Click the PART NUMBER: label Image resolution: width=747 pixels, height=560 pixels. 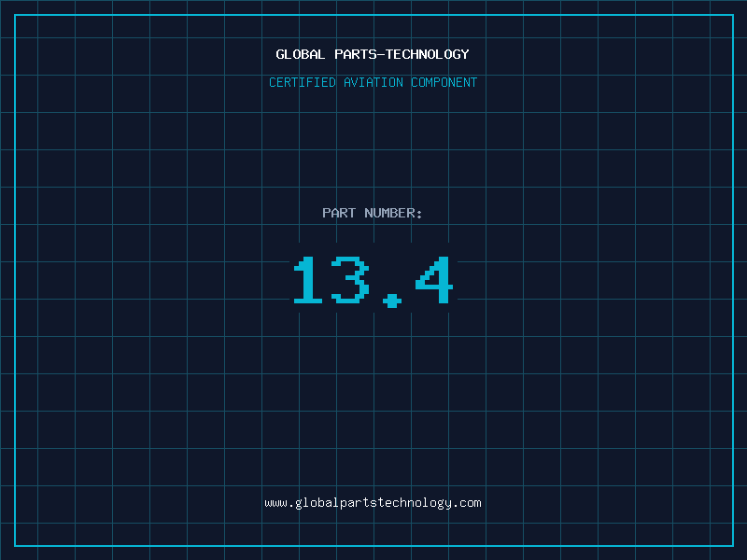(373, 214)
